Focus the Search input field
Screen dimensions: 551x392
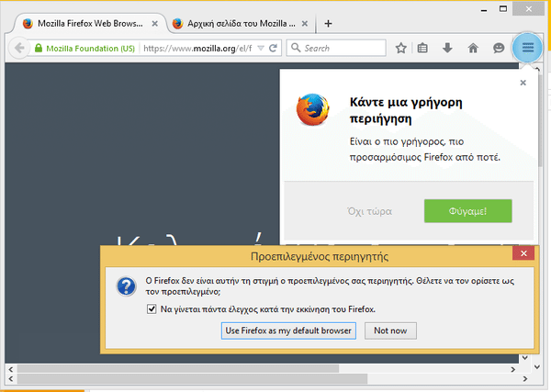[336, 48]
